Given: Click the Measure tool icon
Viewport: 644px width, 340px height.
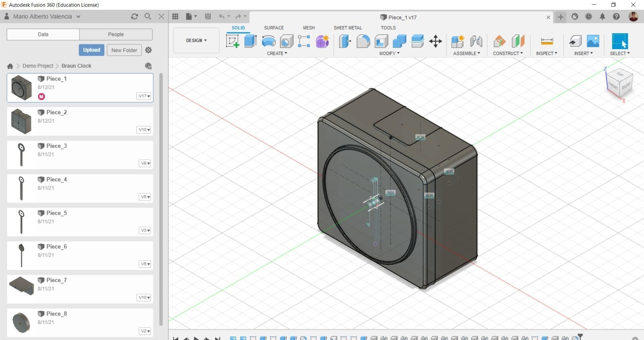Looking at the screenshot, I should [547, 41].
